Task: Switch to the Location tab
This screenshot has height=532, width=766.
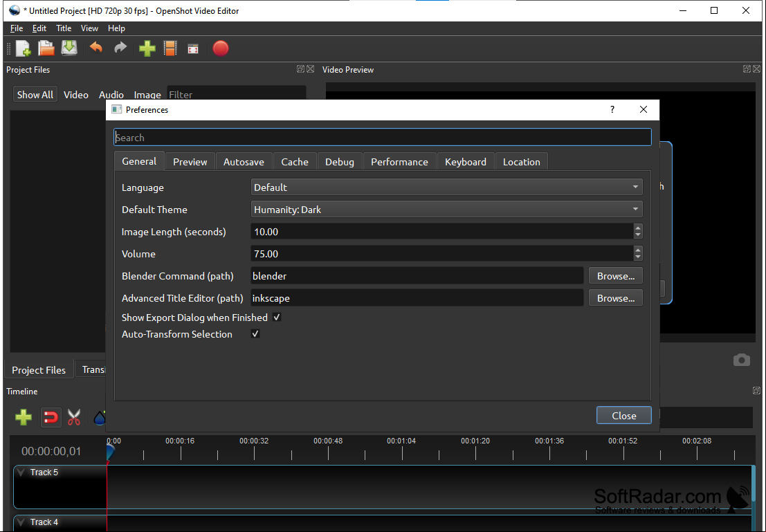Action: click(x=522, y=162)
